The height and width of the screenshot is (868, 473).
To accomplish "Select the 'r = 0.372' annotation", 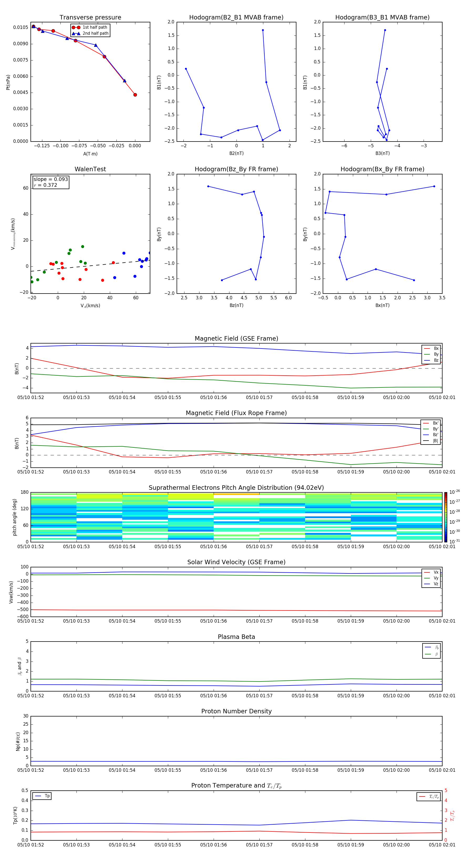I will pos(45,185).
